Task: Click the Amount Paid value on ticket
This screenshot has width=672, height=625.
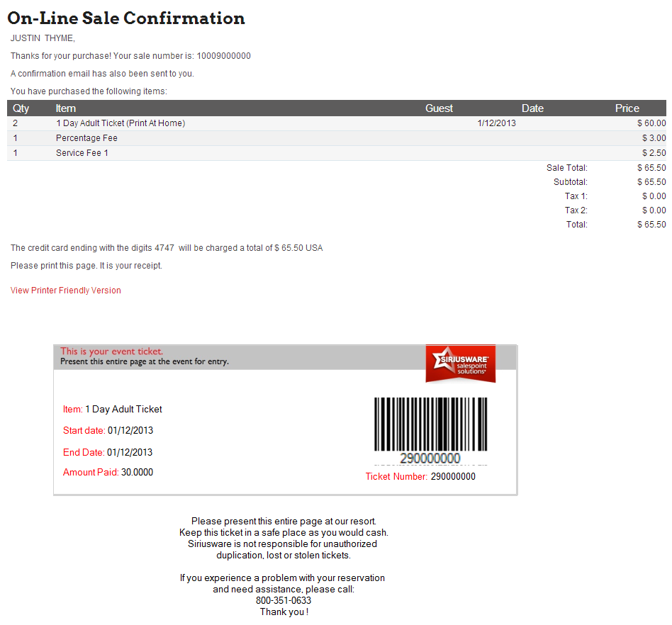Action: 137,473
